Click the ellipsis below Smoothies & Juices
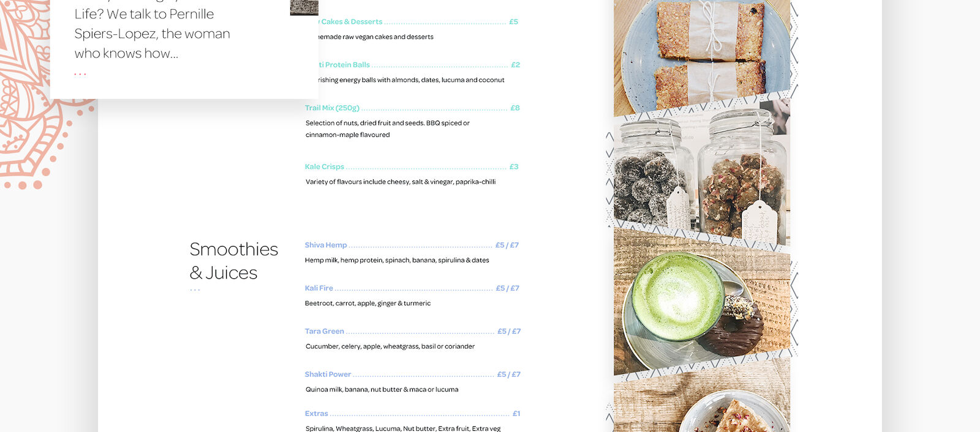 [195, 290]
